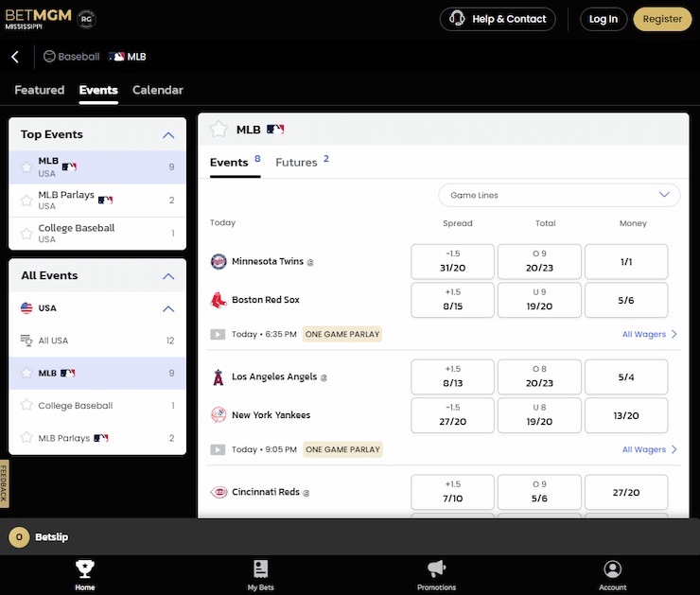Favorite College Baseball in All Events

(x=26, y=405)
